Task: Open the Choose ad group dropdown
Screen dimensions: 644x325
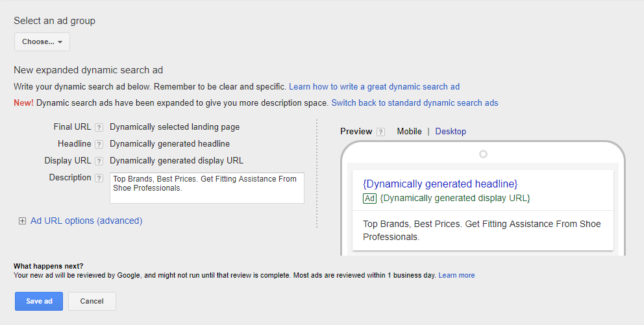Action: click(42, 42)
